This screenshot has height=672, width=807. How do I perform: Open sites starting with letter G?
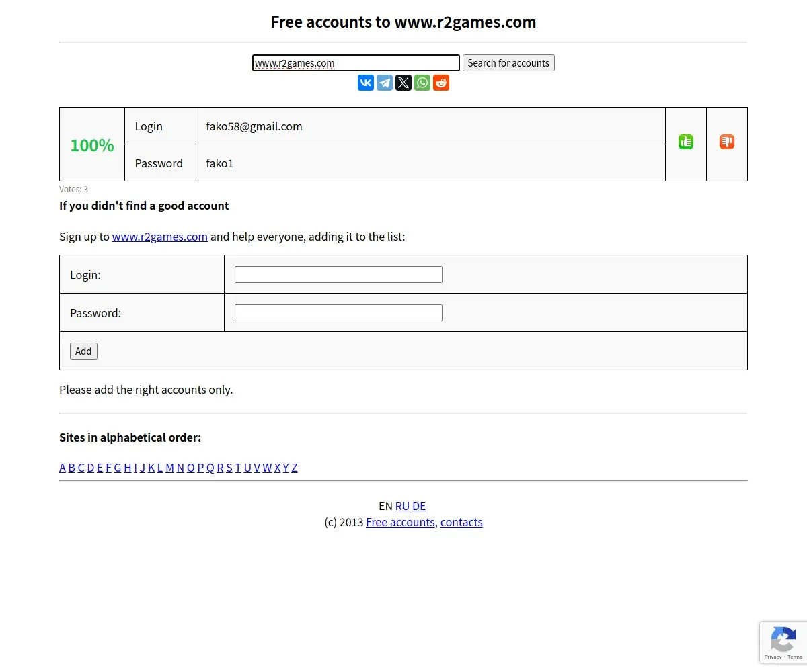coord(118,468)
